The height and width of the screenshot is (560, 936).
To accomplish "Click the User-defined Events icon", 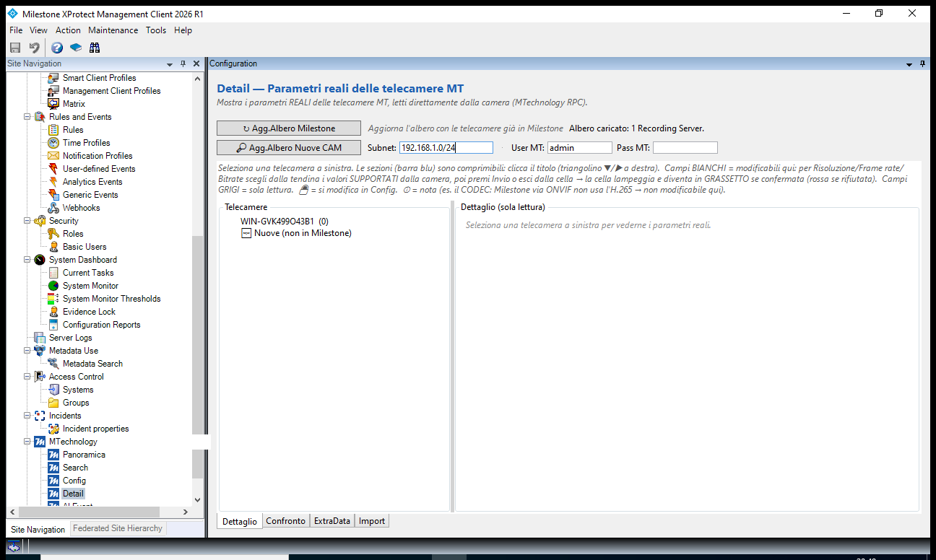I will pos(53,169).
